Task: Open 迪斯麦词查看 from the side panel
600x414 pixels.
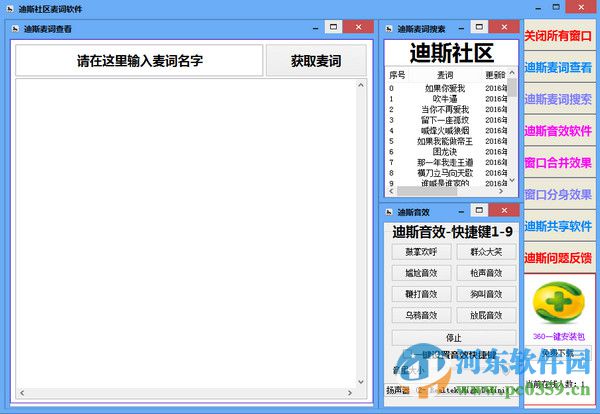Action: coord(558,68)
